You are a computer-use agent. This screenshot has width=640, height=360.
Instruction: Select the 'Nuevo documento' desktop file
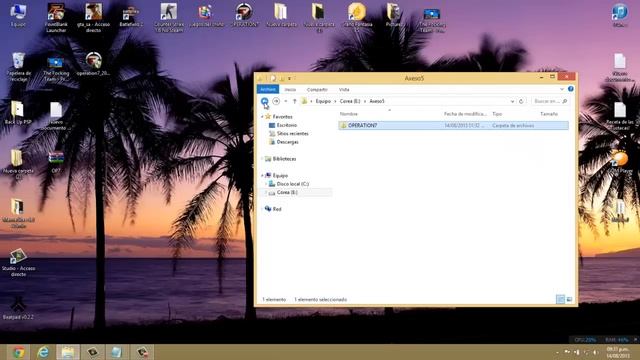pos(56,116)
